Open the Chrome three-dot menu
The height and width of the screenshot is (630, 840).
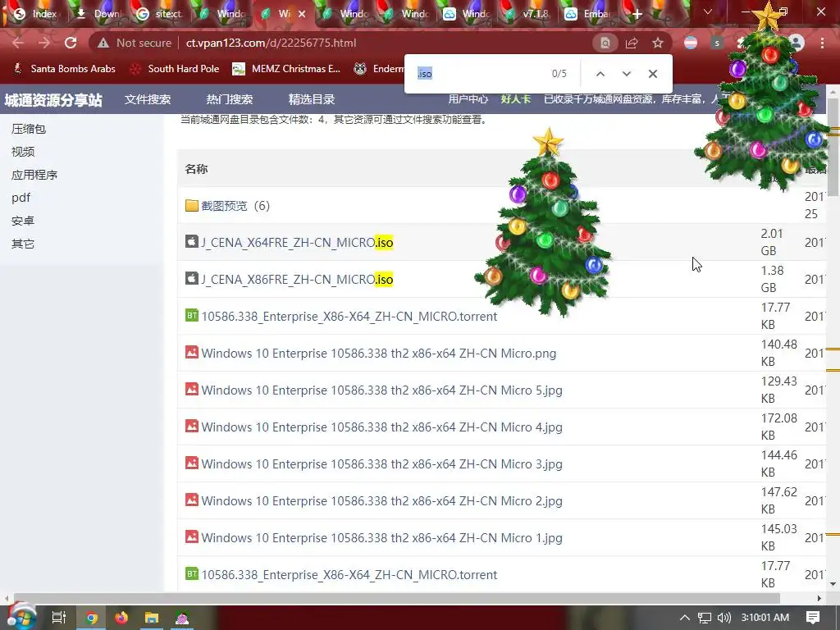[x=822, y=43]
